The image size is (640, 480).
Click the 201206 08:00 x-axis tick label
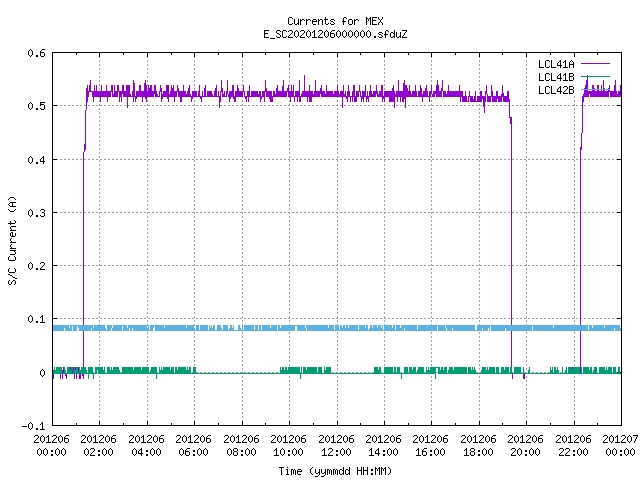(x=242, y=445)
